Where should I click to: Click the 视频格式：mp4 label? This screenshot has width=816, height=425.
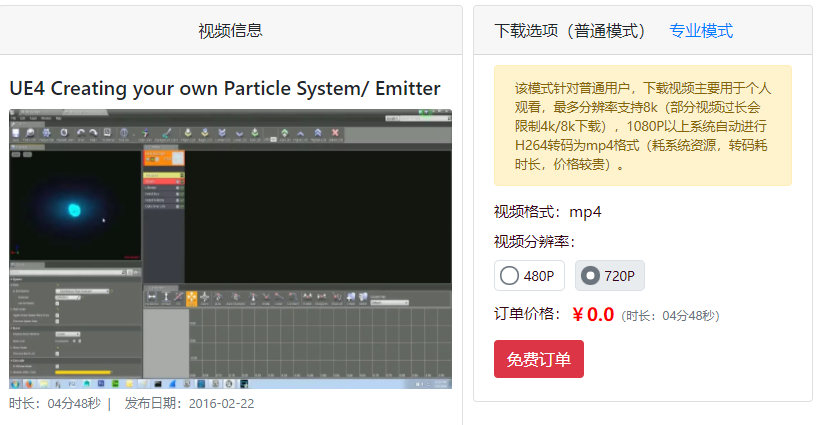click(547, 212)
